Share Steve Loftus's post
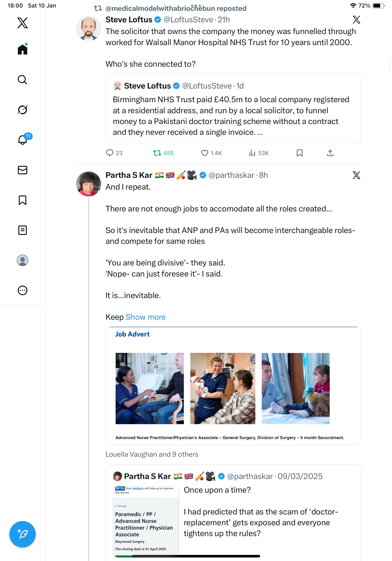 click(x=330, y=153)
